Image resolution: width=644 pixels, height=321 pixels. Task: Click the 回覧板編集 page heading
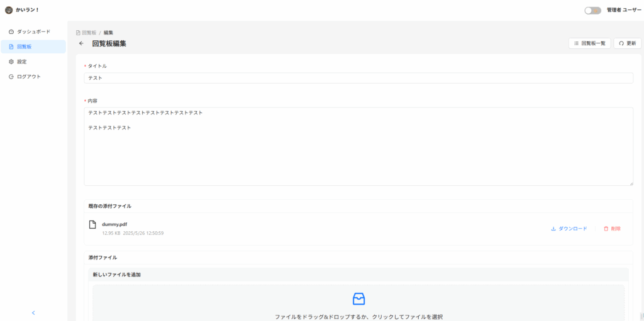pos(109,43)
